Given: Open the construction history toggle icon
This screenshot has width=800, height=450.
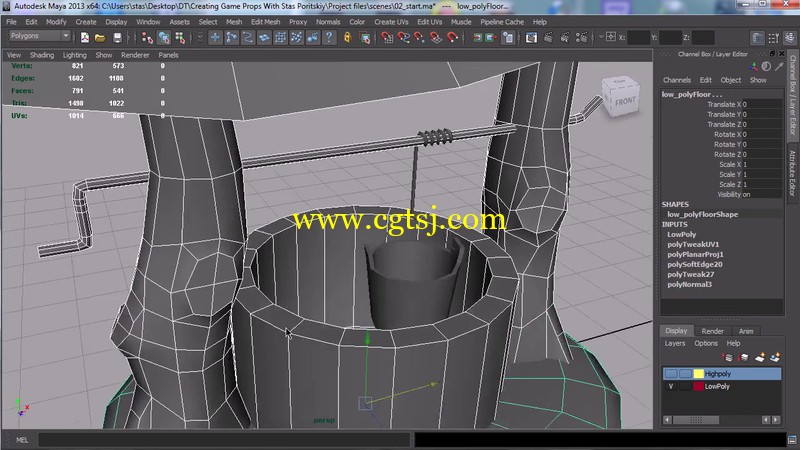Looking at the screenshot, I should pyautogui.click(x=508, y=38).
